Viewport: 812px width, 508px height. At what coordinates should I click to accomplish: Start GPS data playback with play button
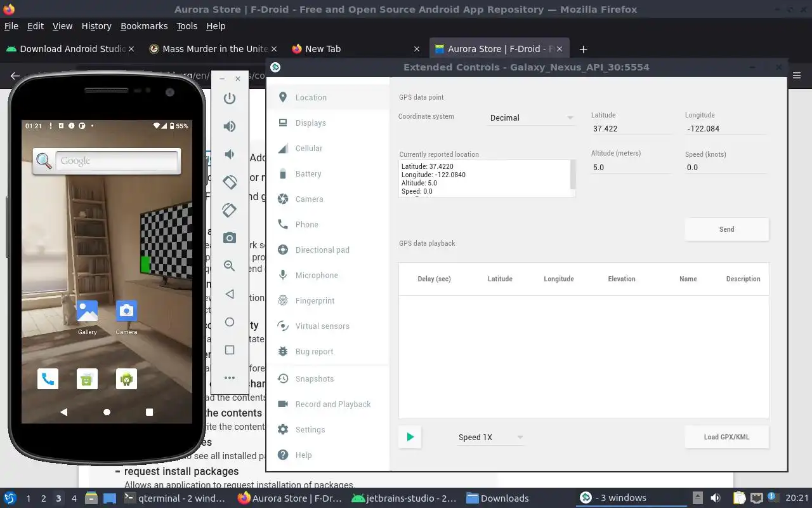click(x=410, y=437)
